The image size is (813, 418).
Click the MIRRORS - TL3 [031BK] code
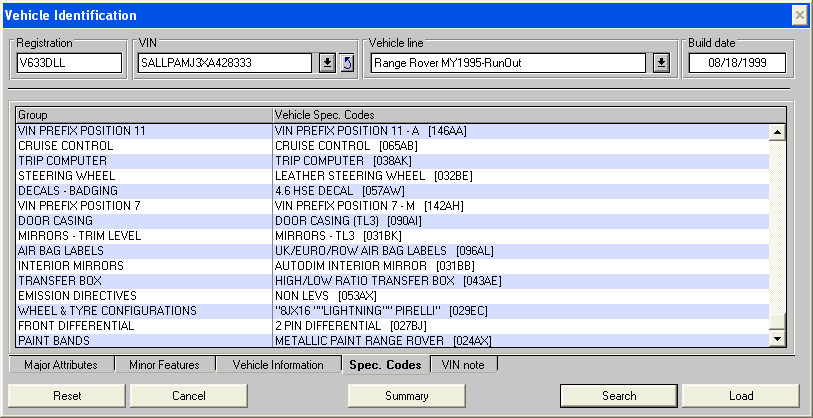[x=338, y=236]
